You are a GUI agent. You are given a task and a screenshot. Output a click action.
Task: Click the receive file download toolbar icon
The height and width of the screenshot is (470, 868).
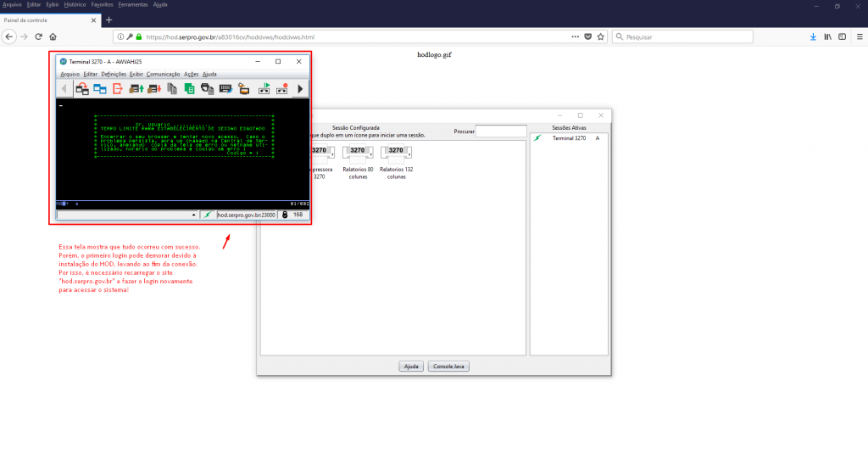(154, 87)
